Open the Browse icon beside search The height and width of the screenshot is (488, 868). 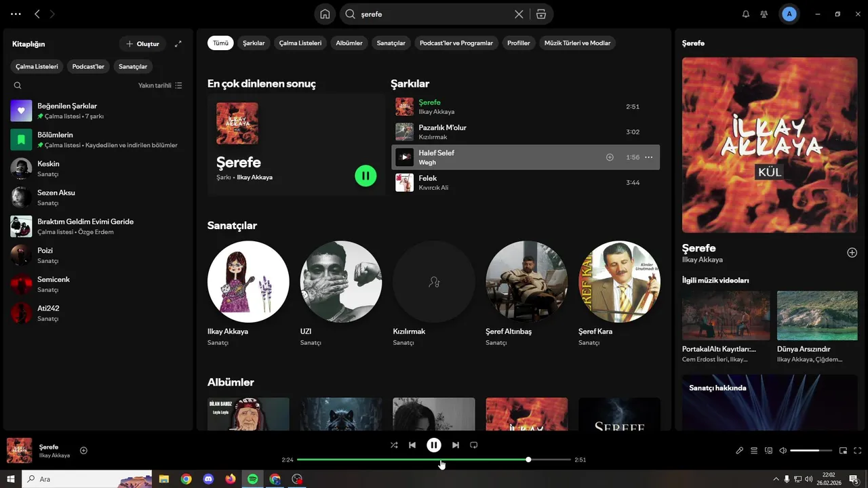click(540, 14)
